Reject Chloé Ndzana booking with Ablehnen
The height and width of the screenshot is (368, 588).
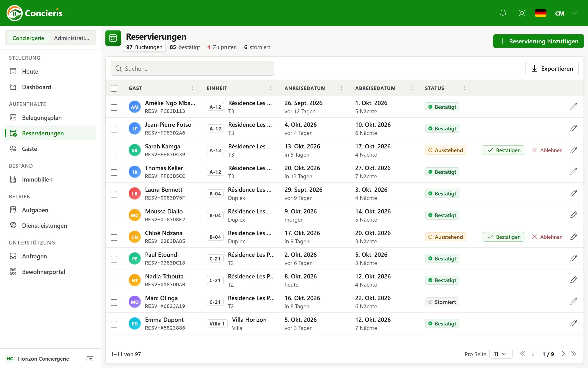pos(547,237)
